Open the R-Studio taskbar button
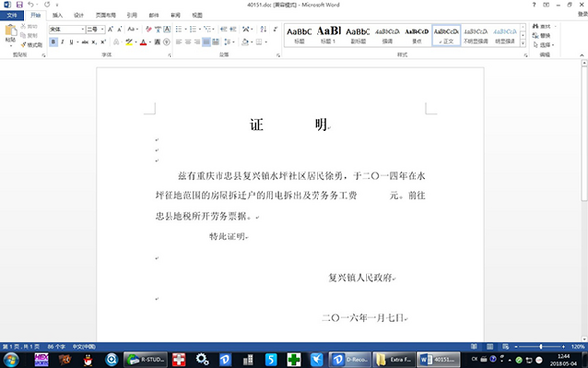 point(146,360)
